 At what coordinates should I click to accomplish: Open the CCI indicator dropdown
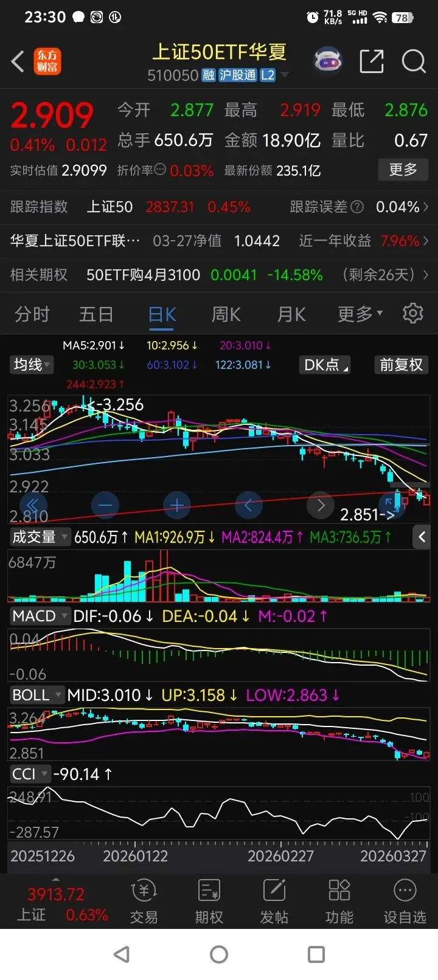[29, 774]
